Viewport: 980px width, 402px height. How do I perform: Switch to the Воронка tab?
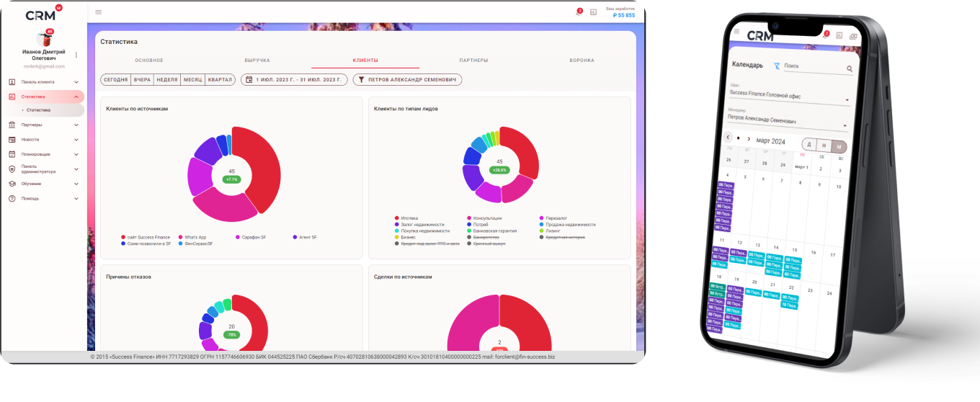(x=582, y=60)
